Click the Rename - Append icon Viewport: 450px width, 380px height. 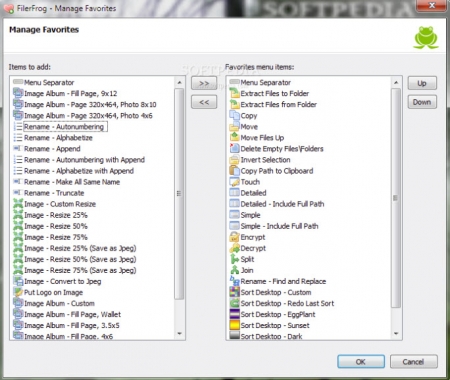18,148
